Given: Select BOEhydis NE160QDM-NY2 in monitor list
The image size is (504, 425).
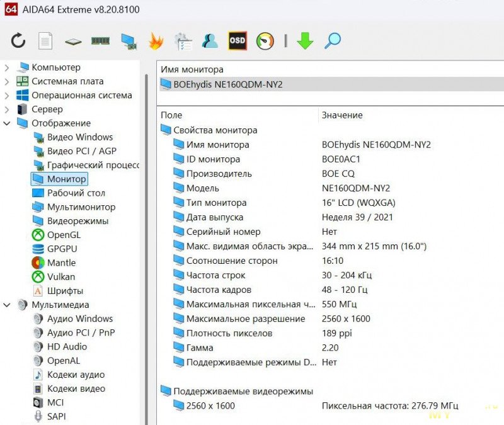Looking at the screenshot, I should click(x=228, y=84).
